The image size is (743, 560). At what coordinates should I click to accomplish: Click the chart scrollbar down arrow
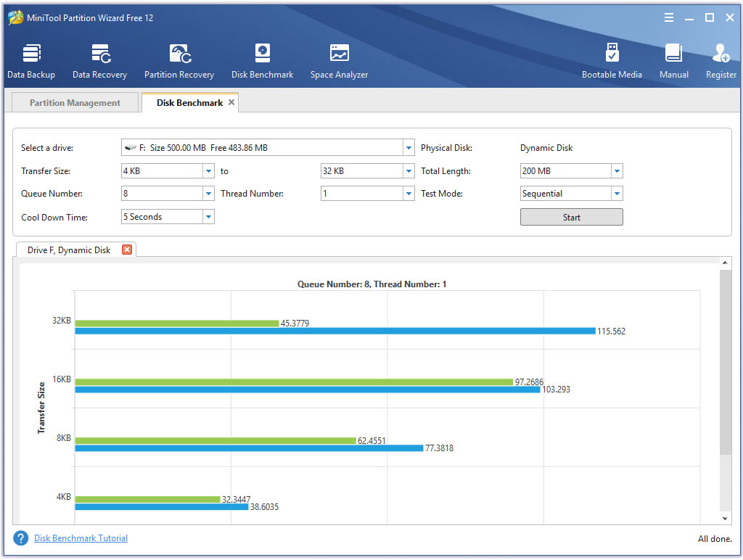point(725,518)
